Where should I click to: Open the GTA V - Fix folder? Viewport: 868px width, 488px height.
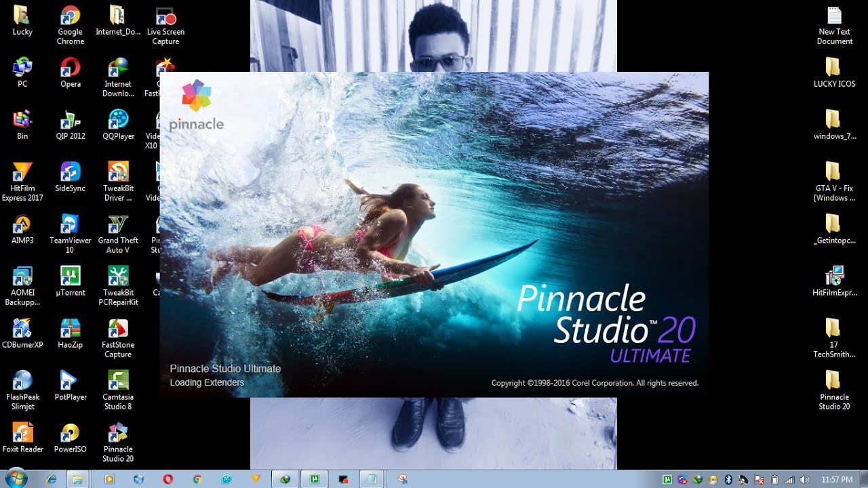[834, 182]
